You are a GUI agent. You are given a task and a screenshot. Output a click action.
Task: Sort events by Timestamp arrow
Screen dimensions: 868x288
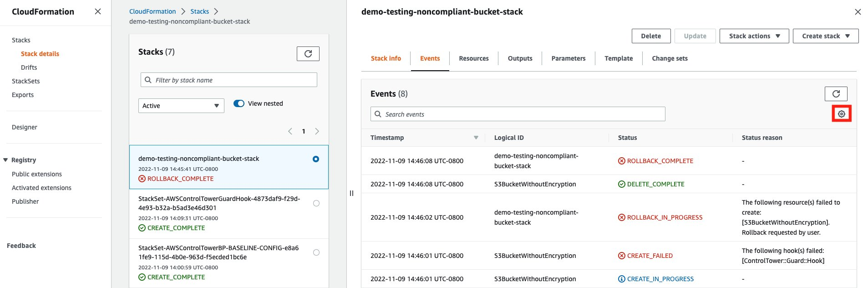click(476, 138)
